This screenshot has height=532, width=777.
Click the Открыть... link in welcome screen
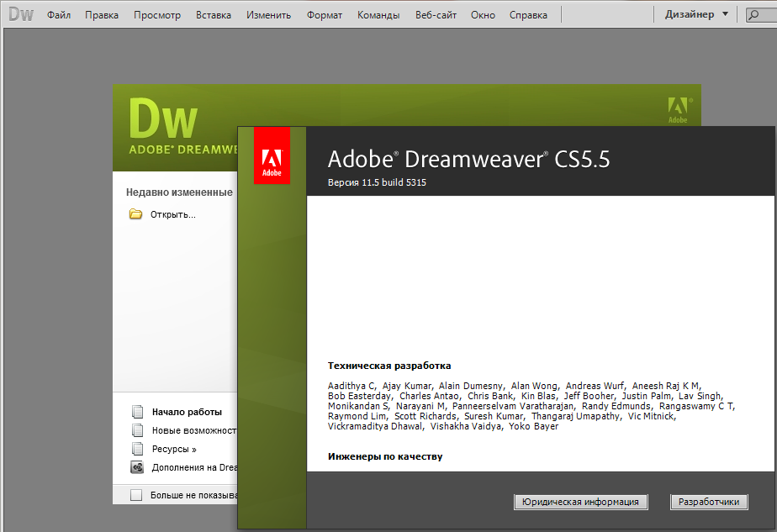pos(173,214)
